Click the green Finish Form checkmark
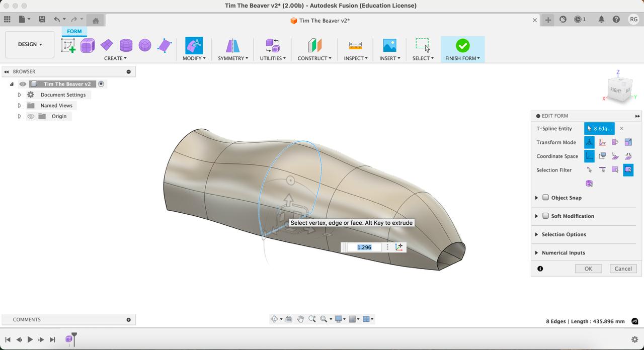 [x=462, y=46]
